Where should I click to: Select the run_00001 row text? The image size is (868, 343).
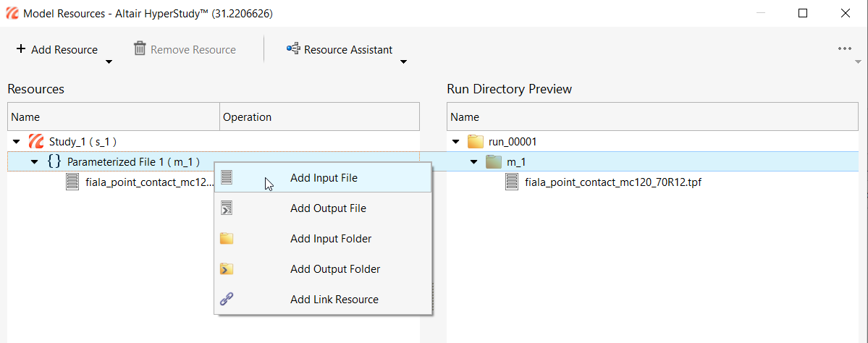pos(512,142)
